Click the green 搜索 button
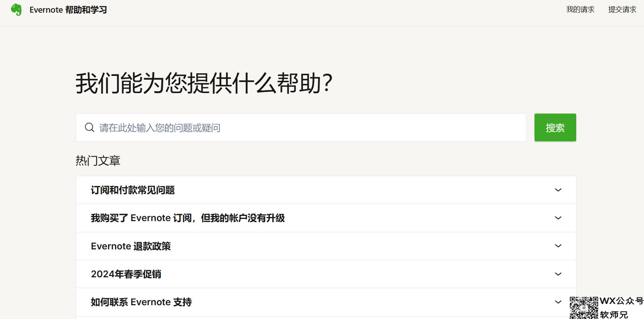644x319 pixels. pyautogui.click(x=555, y=128)
